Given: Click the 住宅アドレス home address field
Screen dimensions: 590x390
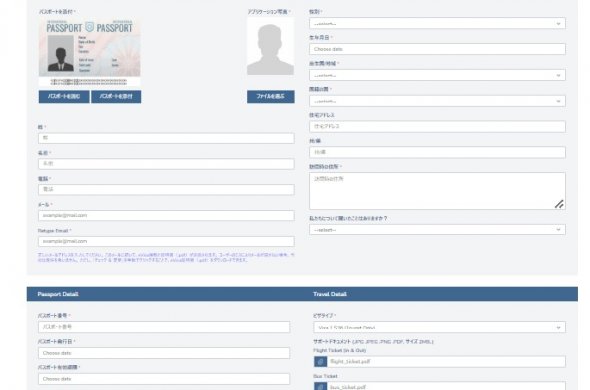Looking at the screenshot, I should pos(437,126).
